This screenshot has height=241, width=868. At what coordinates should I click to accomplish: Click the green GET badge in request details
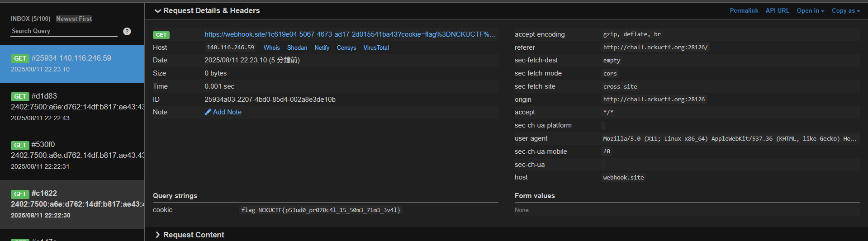(161, 35)
